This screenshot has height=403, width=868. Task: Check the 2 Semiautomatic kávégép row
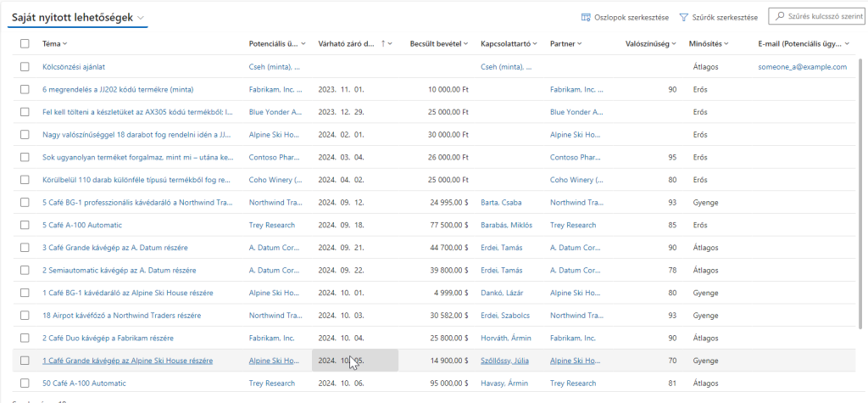point(25,271)
